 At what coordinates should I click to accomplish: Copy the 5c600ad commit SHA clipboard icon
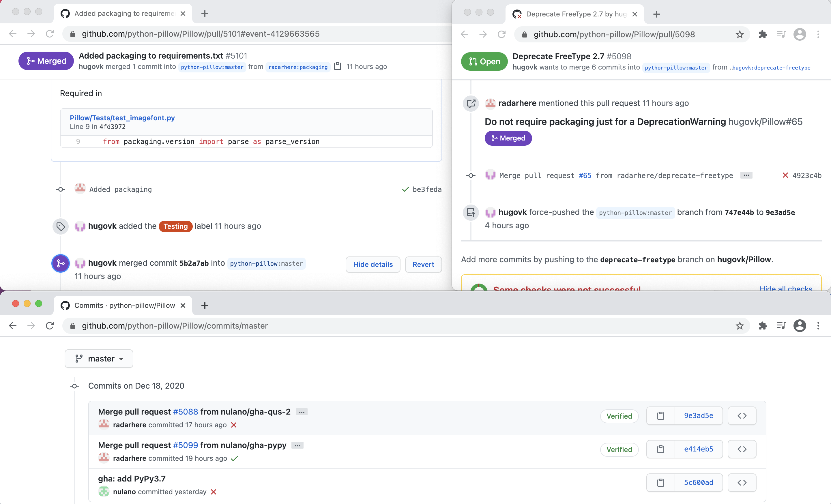660,482
